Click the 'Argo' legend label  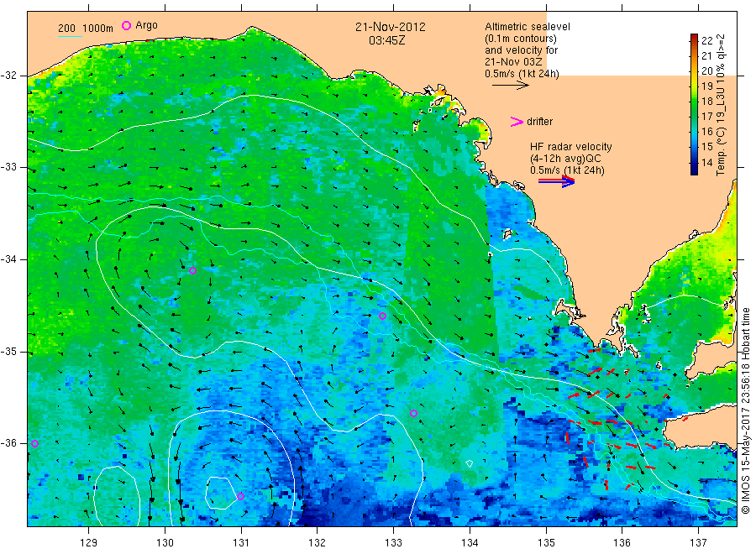coord(146,25)
